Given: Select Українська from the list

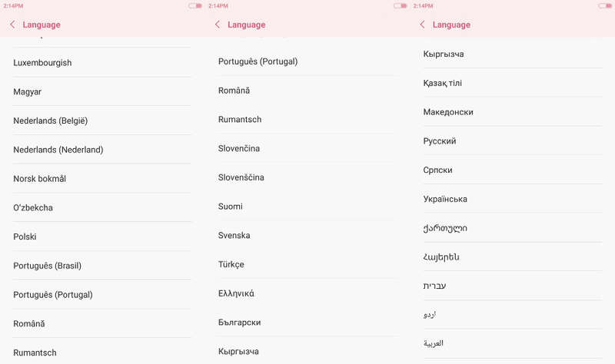Looking at the screenshot, I should coord(512,199).
